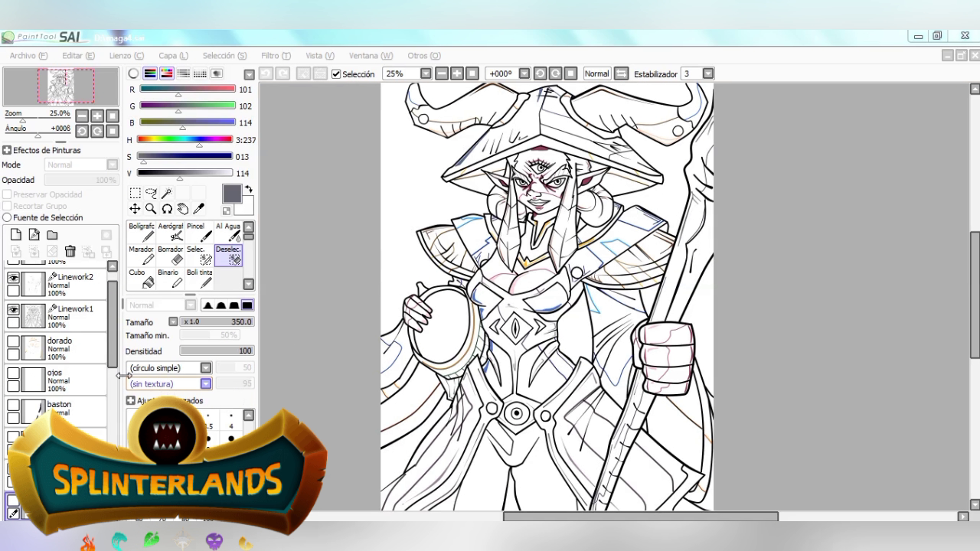Open the Filtro menu

click(x=276, y=56)
